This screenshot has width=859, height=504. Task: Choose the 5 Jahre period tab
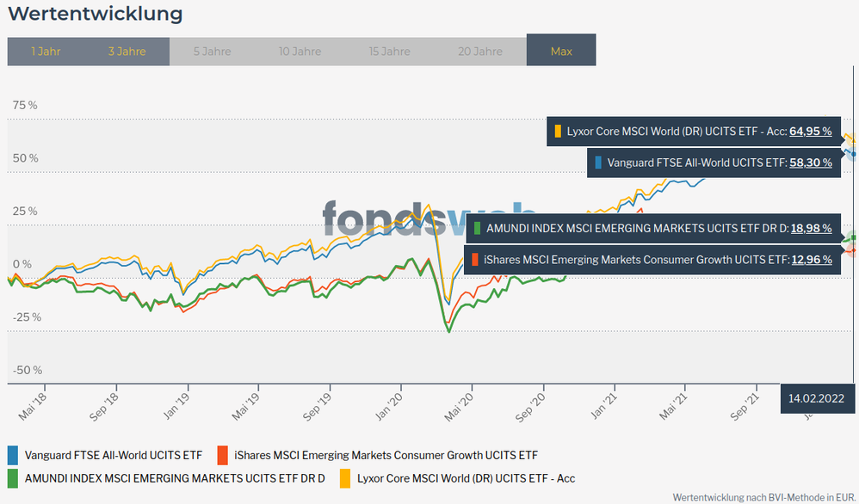coord(211,52)
